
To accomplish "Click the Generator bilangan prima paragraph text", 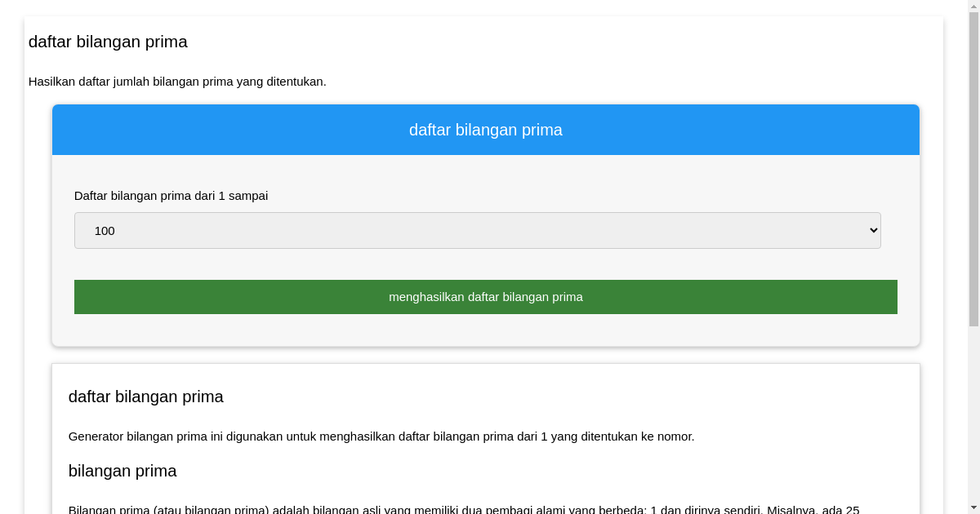I will tap(381, 436).
